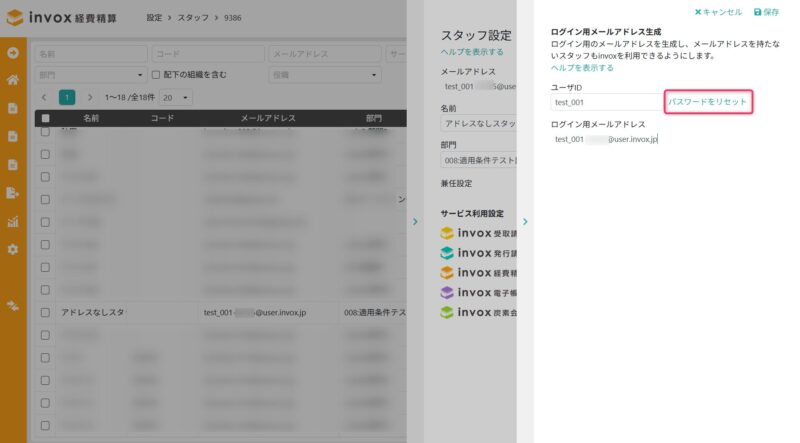Click the キャンセル button
Screen dimensions: 800x443
(x=718, y=12)
